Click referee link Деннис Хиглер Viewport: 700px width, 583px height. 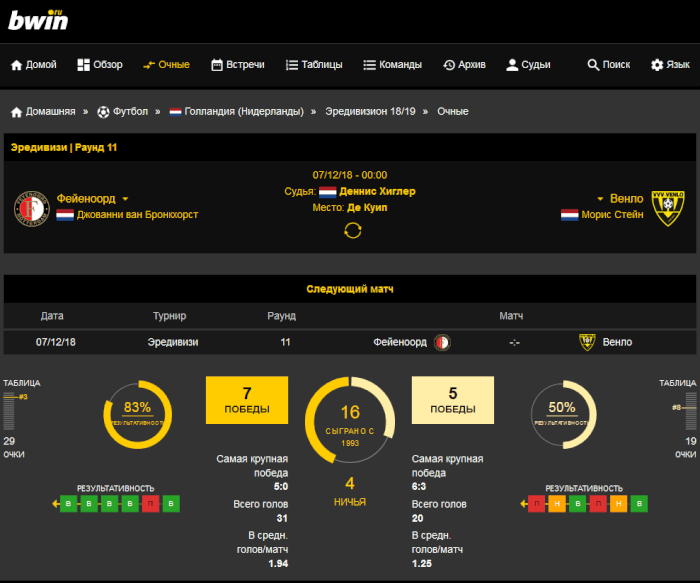pyautogui.click(x=377, y=191)
